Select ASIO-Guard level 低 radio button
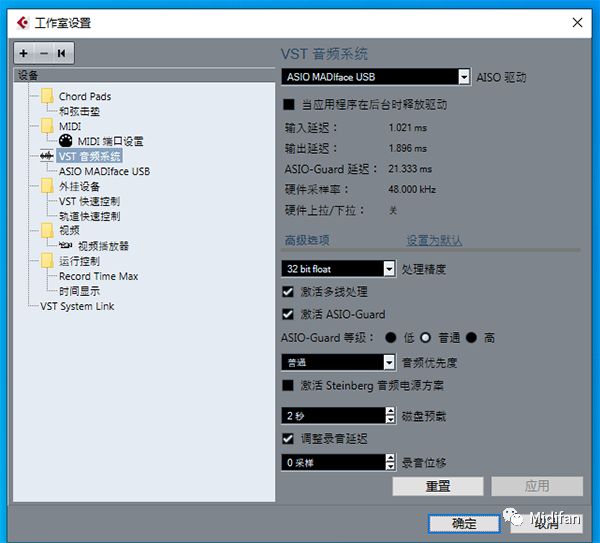 pyautogui.click(x=391, y=338)
